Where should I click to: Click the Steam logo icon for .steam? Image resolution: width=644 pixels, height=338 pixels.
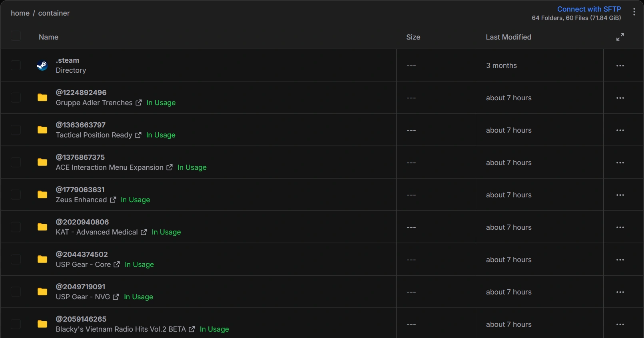point(42,65)
